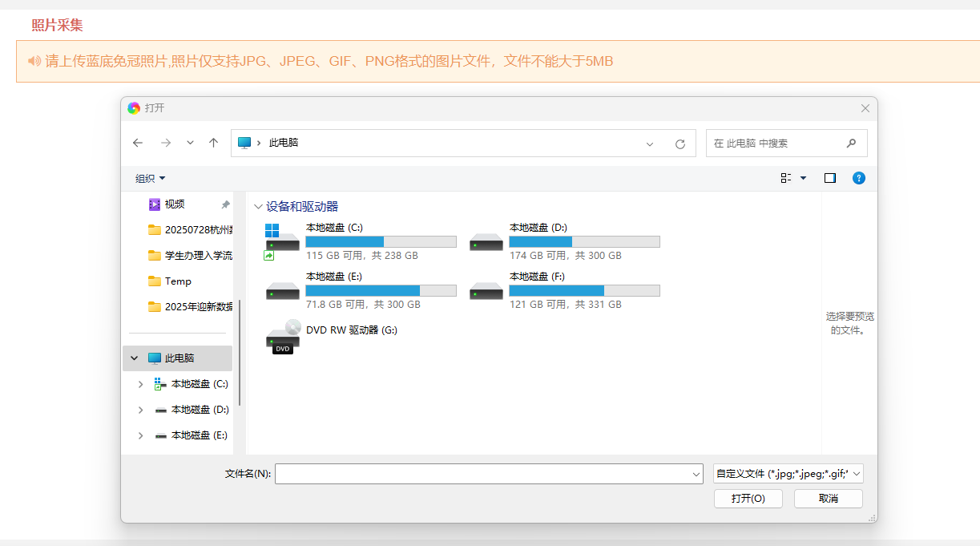Open the 20250728杭州 folder in sidebar
The width and height of the screenshot is (980, 546).
190,230
